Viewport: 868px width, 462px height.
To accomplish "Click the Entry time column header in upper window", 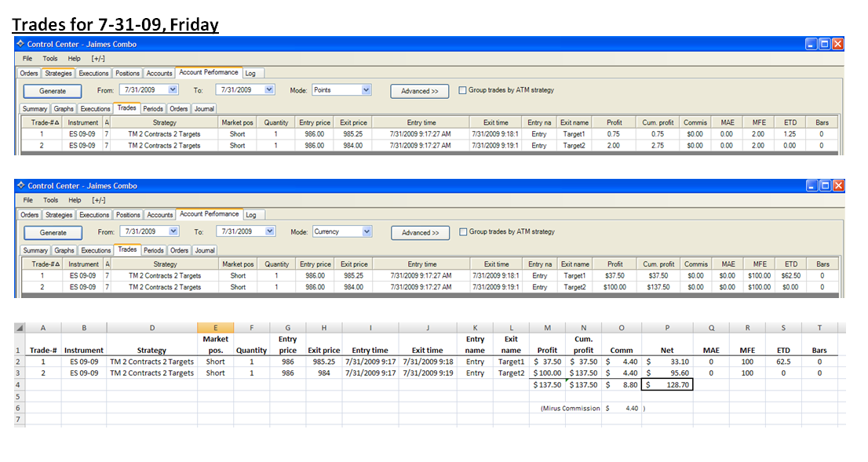I will (x=421, y=122).
